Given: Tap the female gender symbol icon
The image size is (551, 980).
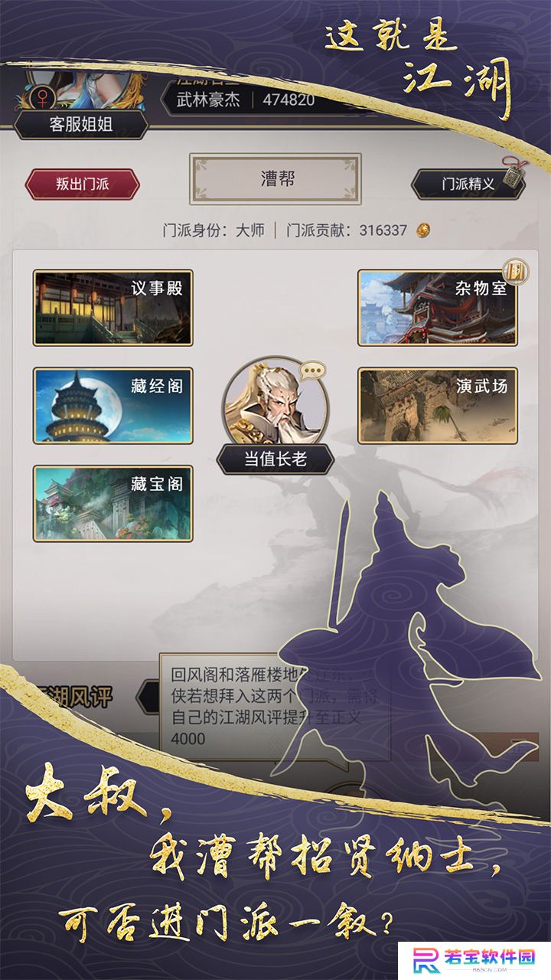Looking at the screenshot, I should click(x=41, y=97).
